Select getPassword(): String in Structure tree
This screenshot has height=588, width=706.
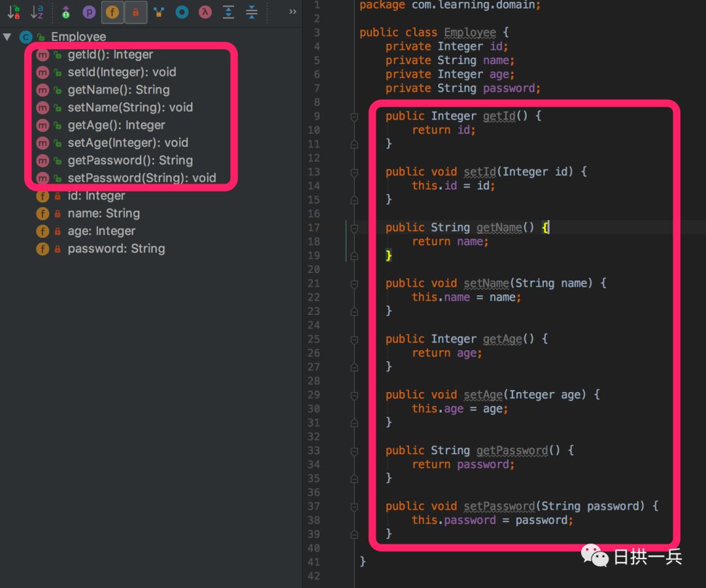click(x=130, y=160)
